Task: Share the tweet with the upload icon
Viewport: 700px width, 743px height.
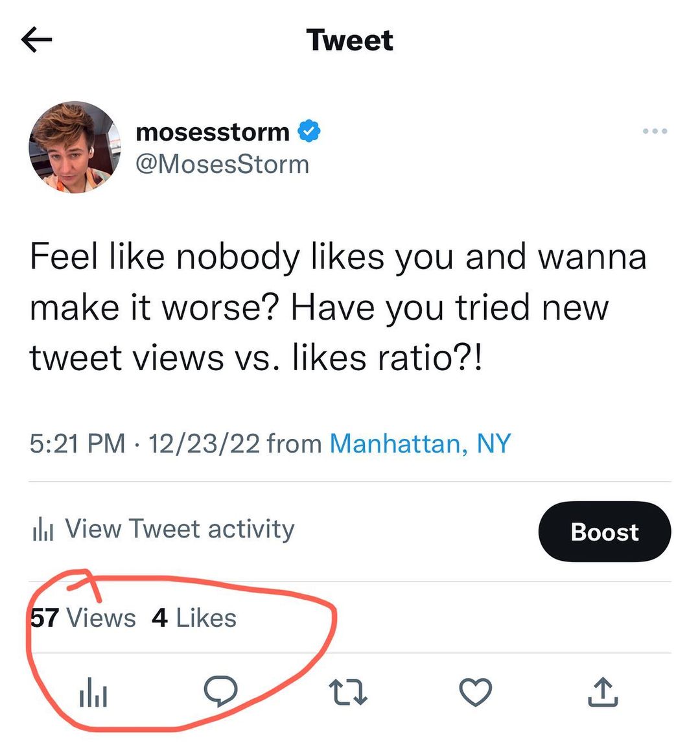Action: pyautogui.click(x=603, y=692)
